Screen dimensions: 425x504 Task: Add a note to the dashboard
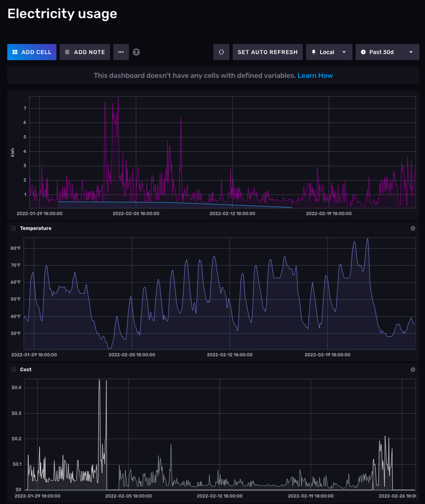click(x=85, y=52)
